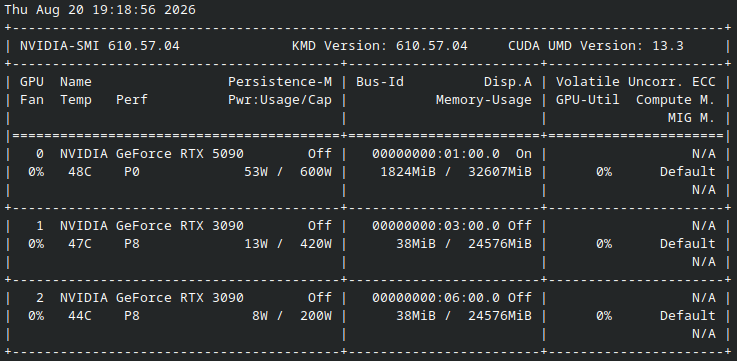Click bus id 00000000:06:00.0
The width and height of the screenshot is (737, 361).
click(x=436, y=298)
